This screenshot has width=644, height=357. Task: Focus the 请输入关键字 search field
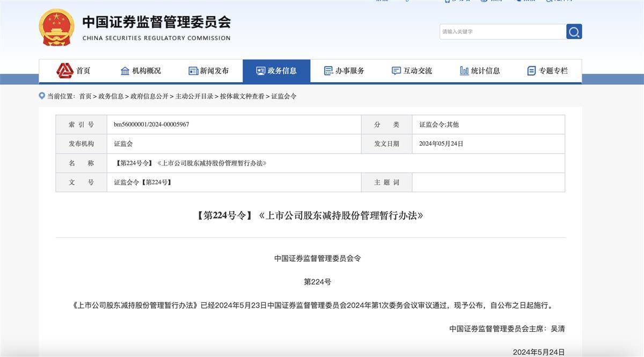pyautogui.click(x=502, y=32)
